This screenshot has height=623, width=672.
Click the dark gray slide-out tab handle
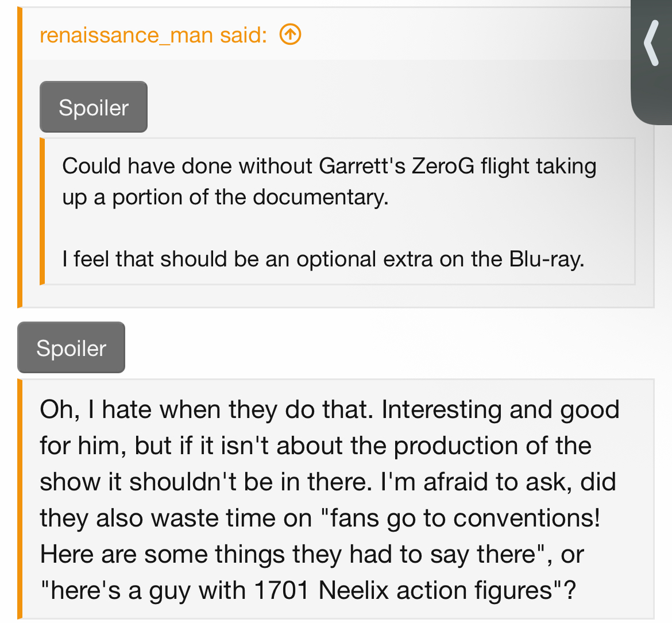click(x=651, y=62)
